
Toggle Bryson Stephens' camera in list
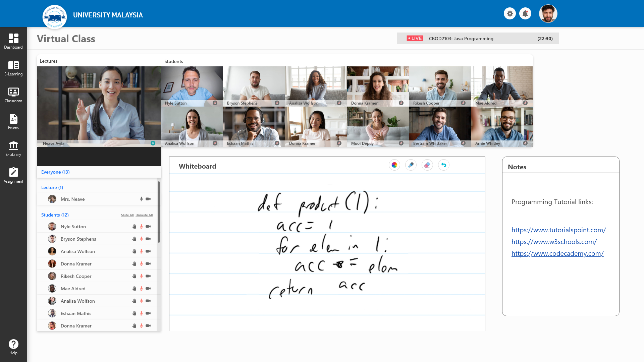pos(148,239)
